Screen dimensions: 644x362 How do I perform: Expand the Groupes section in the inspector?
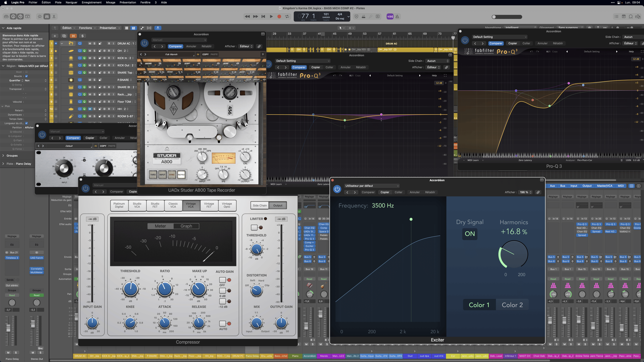tap(3, 156)
